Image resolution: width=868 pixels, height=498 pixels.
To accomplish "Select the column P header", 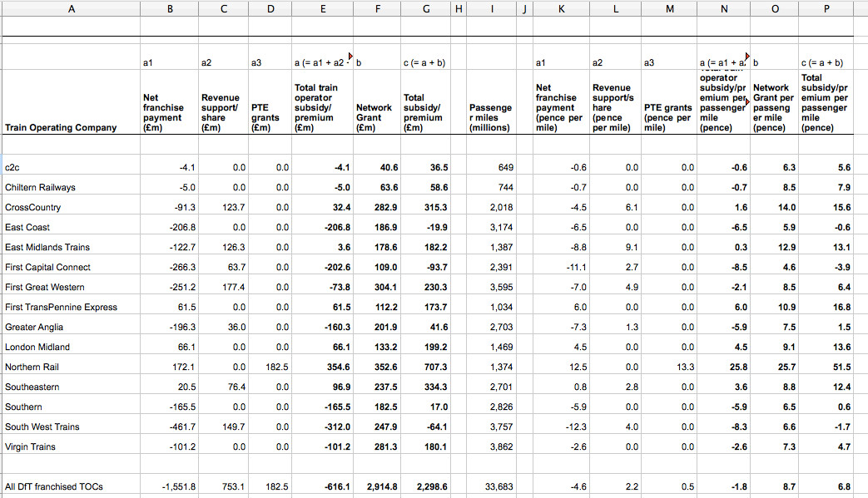I will [x=825, y=8].
